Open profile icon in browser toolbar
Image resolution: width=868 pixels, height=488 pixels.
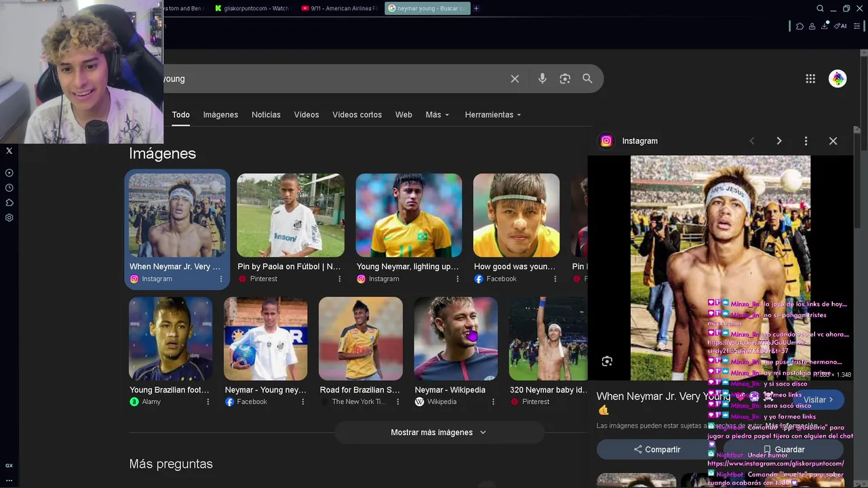point(812,26)
